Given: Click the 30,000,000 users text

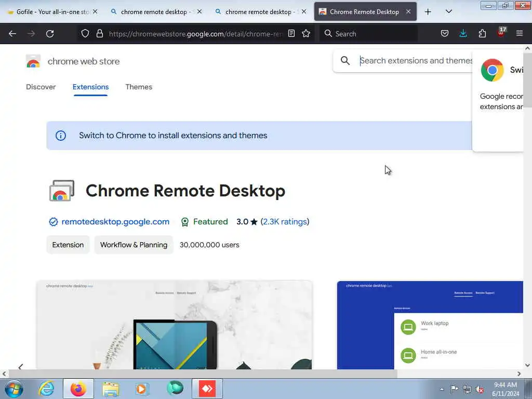Looking at the screenshot, I should 209,245.
